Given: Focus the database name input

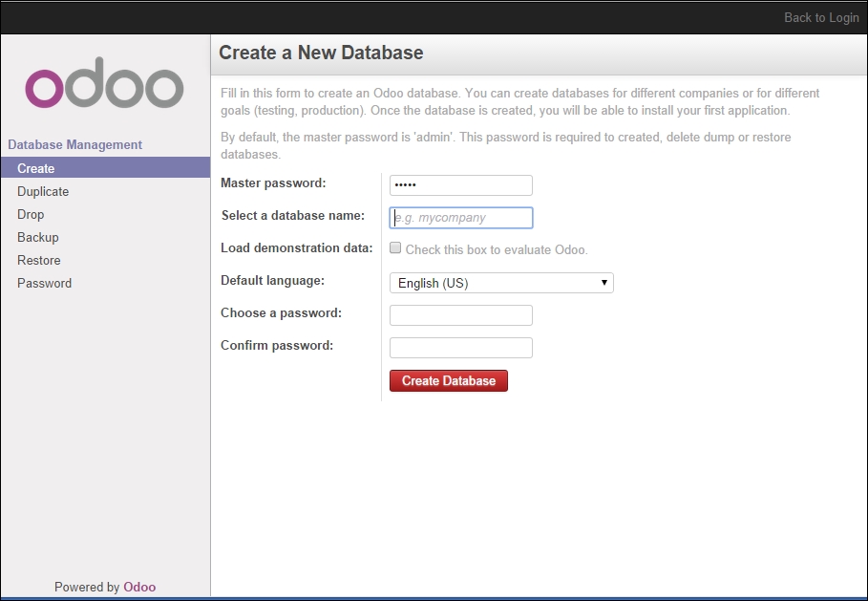Looking at the screenshot, I should (x=461, y=218).
